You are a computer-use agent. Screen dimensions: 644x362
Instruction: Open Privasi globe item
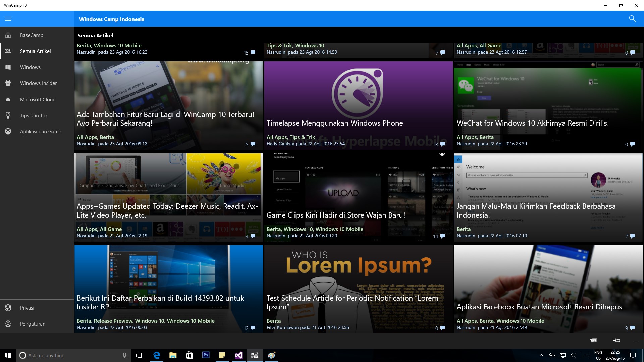27,308
